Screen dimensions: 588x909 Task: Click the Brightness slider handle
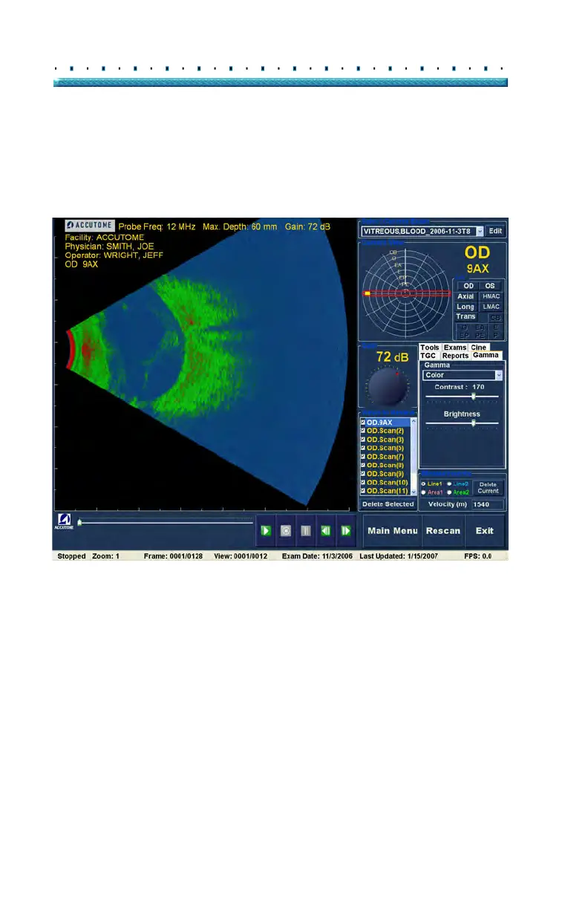click(474, 423)
